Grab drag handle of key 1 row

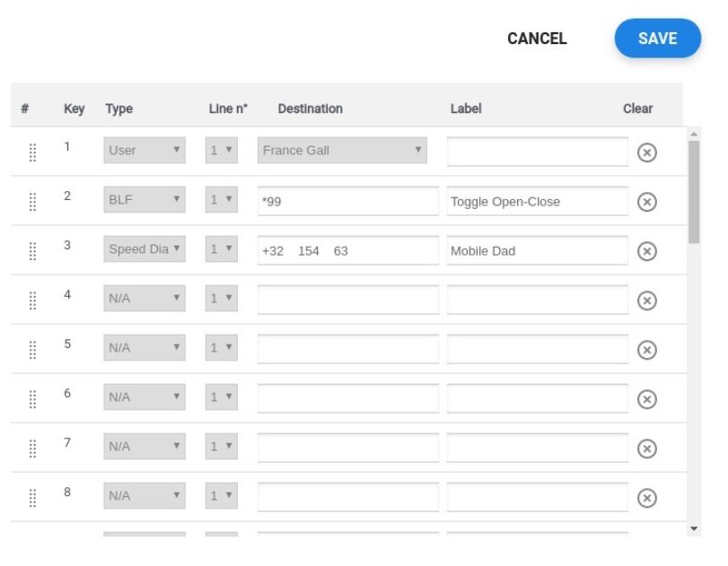point(32,152)
